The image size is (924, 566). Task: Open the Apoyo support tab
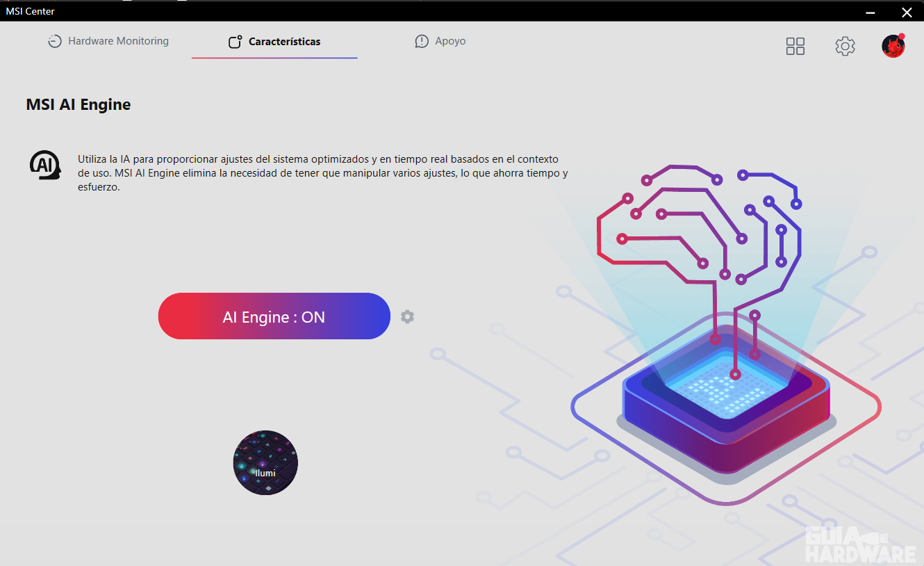coord(440,41)
